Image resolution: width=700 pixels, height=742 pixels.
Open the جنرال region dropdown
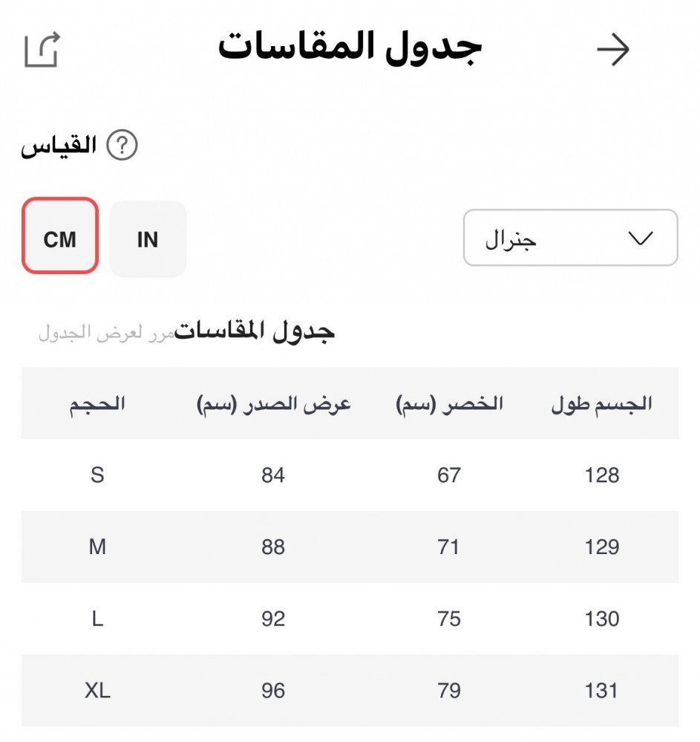(570, 238)
